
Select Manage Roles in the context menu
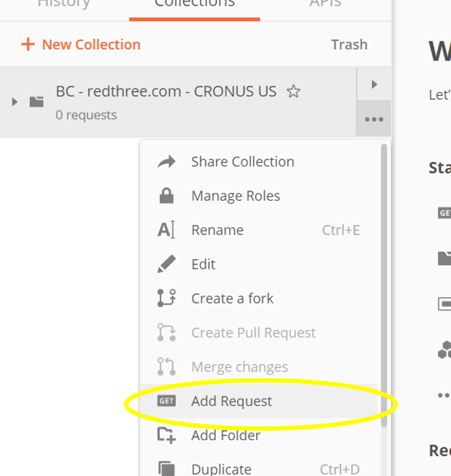(258, 196)
